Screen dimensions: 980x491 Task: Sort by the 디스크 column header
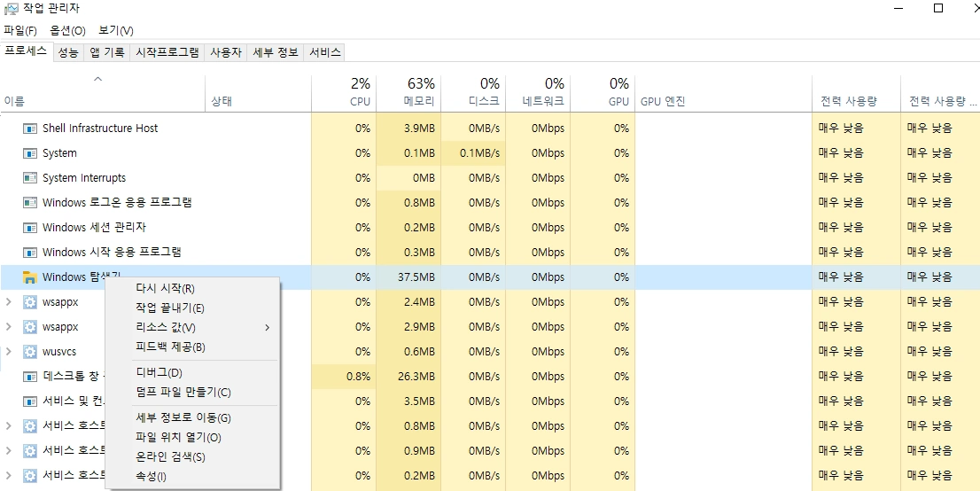(473, 94)
